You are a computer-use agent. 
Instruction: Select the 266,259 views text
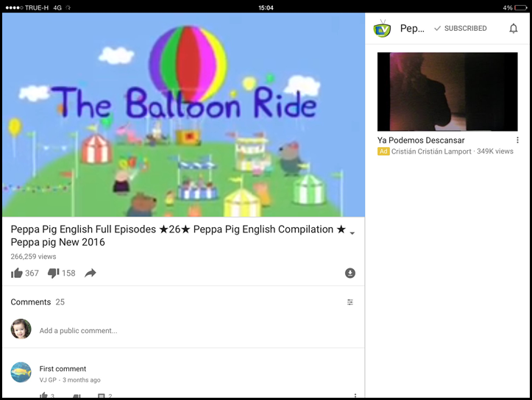(x=33, y=257)
